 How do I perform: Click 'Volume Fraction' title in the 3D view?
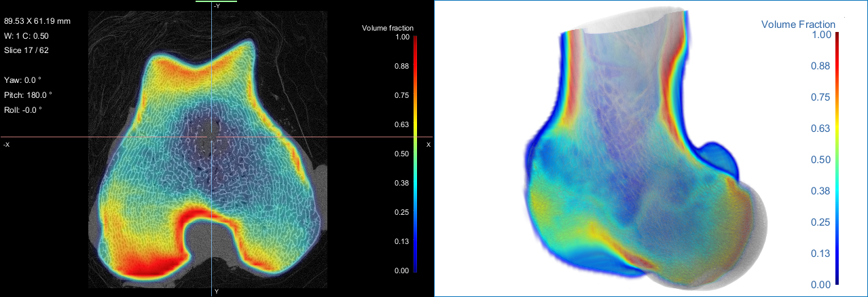798,24
